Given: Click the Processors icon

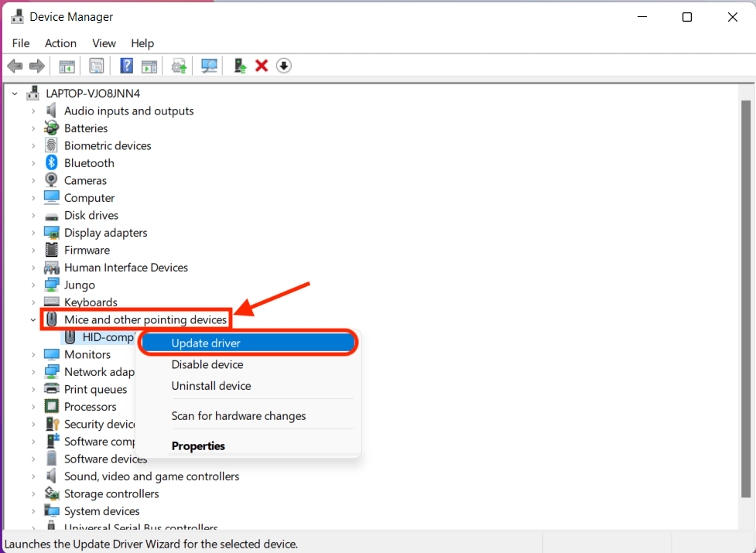Looking at the screenshot, I should pos(51,407).
